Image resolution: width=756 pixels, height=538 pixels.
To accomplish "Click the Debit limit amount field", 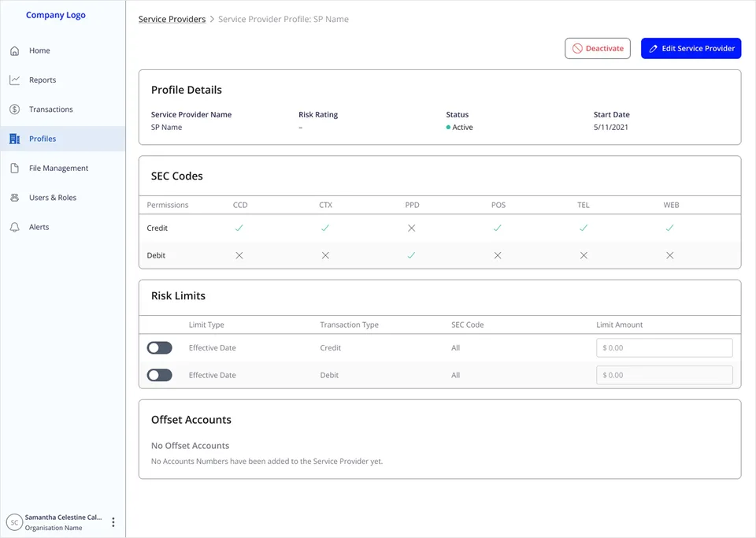I will 665,375.
